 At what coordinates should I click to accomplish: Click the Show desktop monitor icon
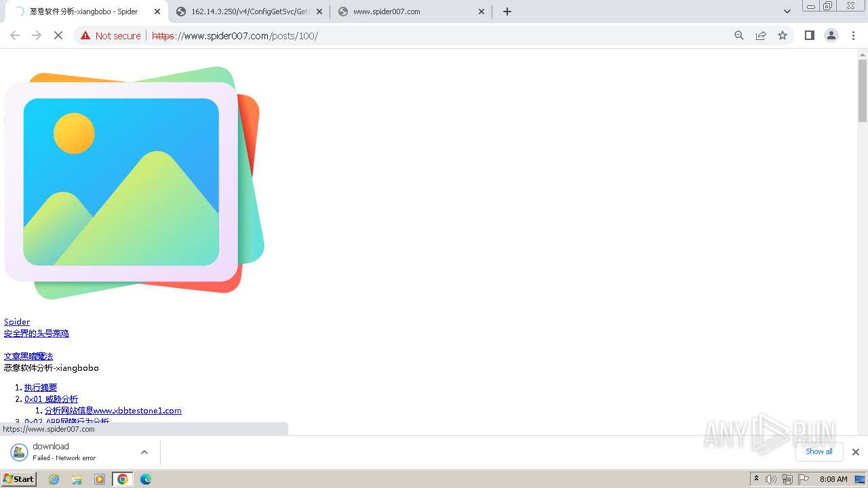pyautogui.click(x=860, y=479)
